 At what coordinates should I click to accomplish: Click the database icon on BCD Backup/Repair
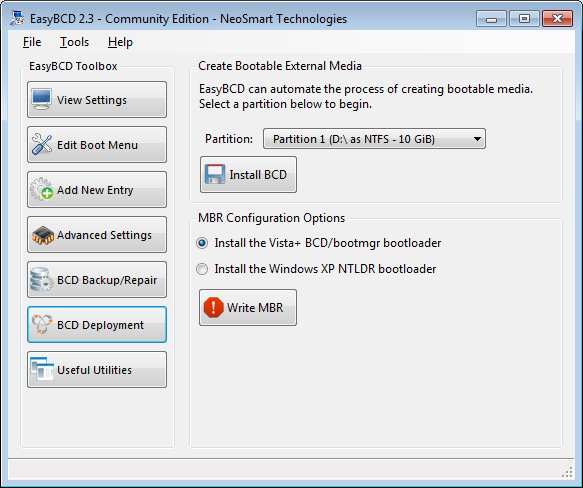[x=41, y=279]
